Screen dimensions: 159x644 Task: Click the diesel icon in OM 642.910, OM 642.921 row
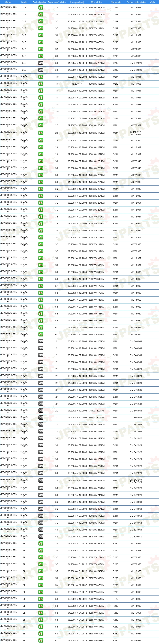pos(41,481)
